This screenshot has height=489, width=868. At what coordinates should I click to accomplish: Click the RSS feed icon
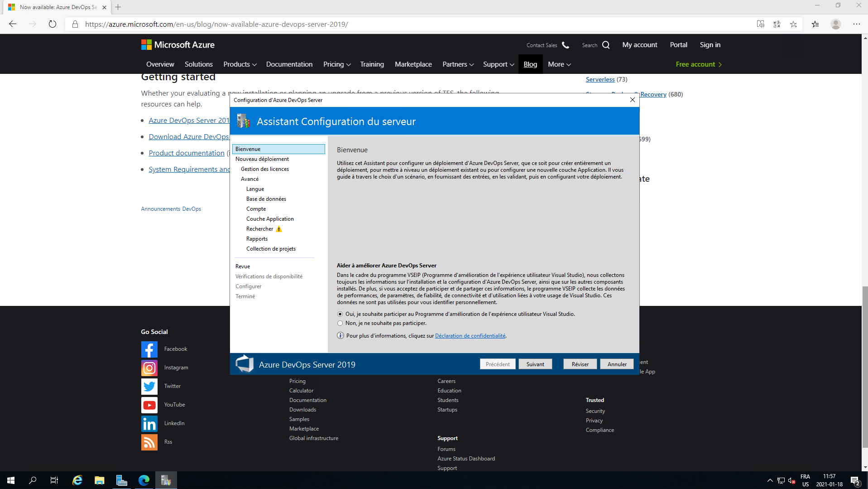click(x=149, y=442)
